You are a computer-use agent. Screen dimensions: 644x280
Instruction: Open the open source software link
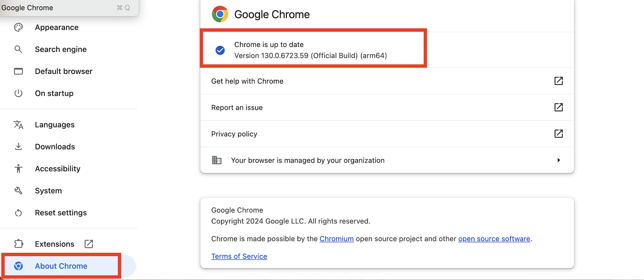tap(494, 239)
